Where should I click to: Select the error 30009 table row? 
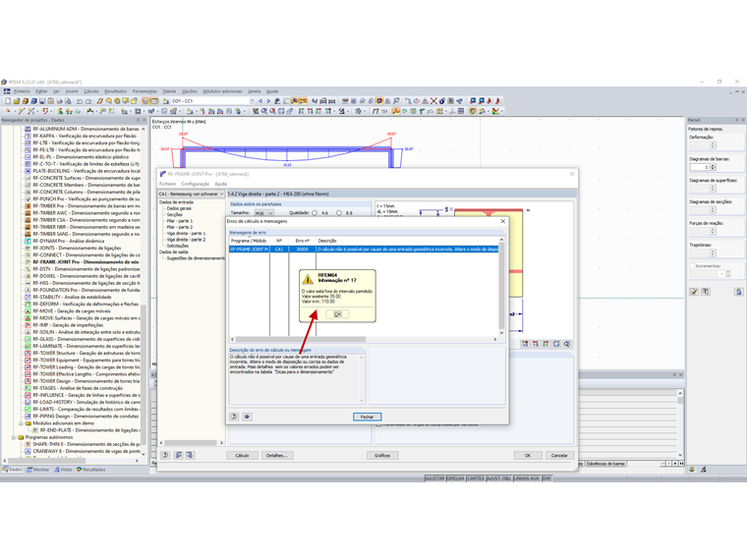(364, 249)
